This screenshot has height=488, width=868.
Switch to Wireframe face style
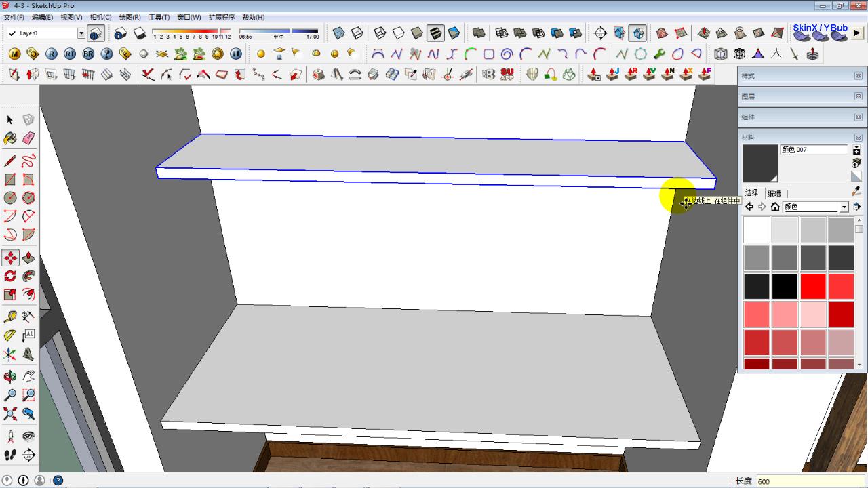380,33
